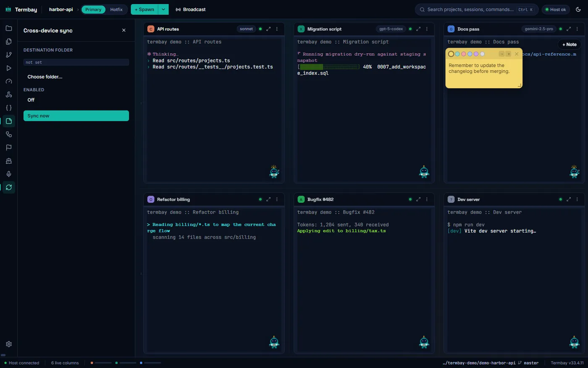Expand the API routes pane to fullscreen
The image size is (588, 368).
pos(268,29)
